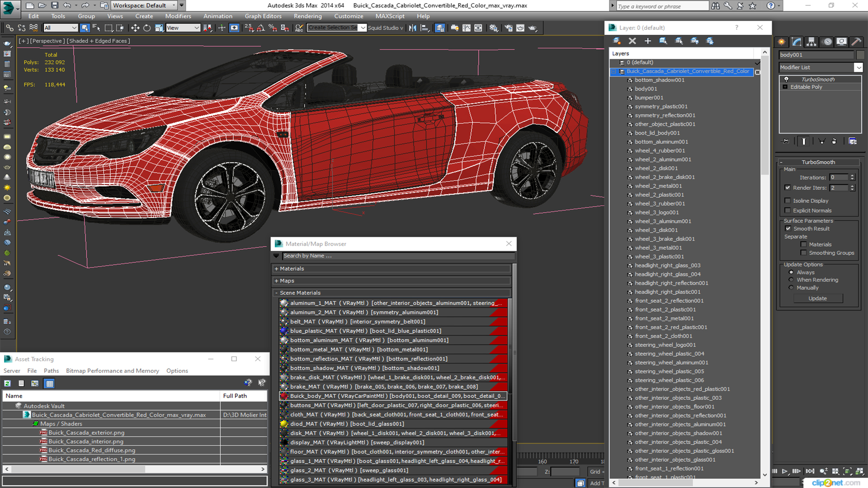Select Buick_body_MAT material row
The image size is (868, 488).
point(393,396)
